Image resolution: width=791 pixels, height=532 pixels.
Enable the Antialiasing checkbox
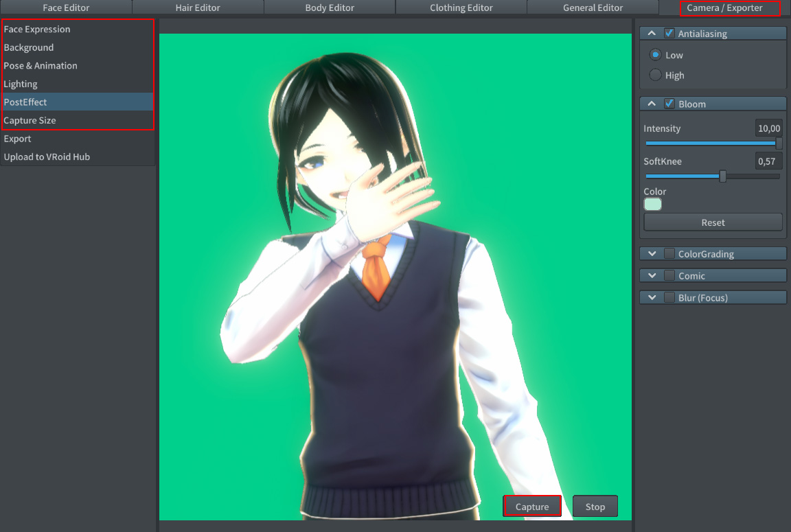(x=669, y=33)
